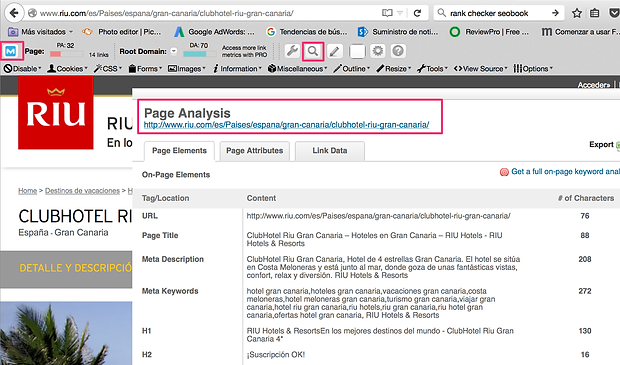Viewport: 620px width, 365px height.
Task: Click the 208 character count
Action: point(585,259)
